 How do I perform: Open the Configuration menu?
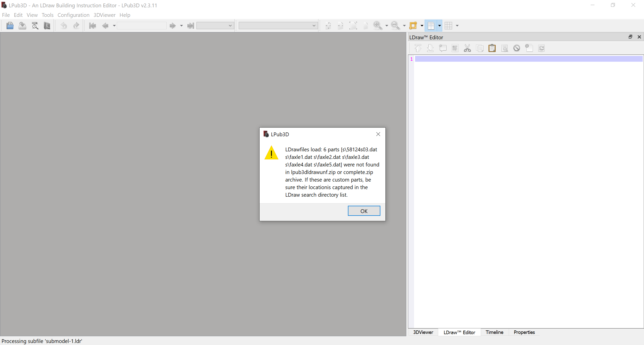point(73,15)
